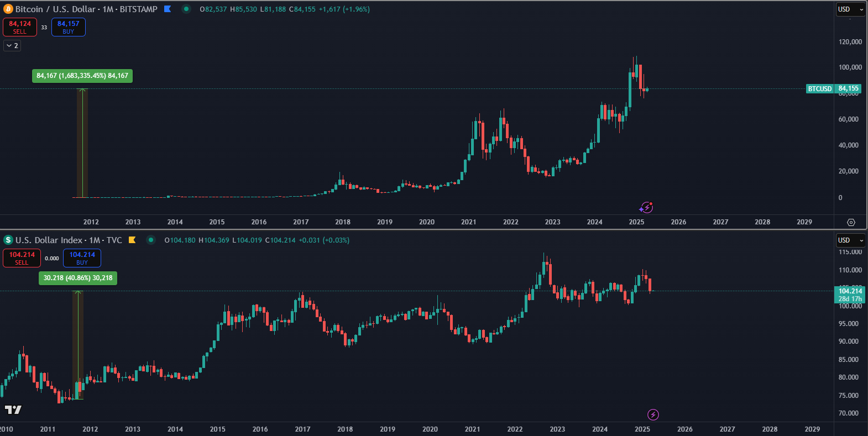Click the 0.000 spread value on Dollar Index
This screenshot has height=436, width=868.
click(x=52, y=258)
